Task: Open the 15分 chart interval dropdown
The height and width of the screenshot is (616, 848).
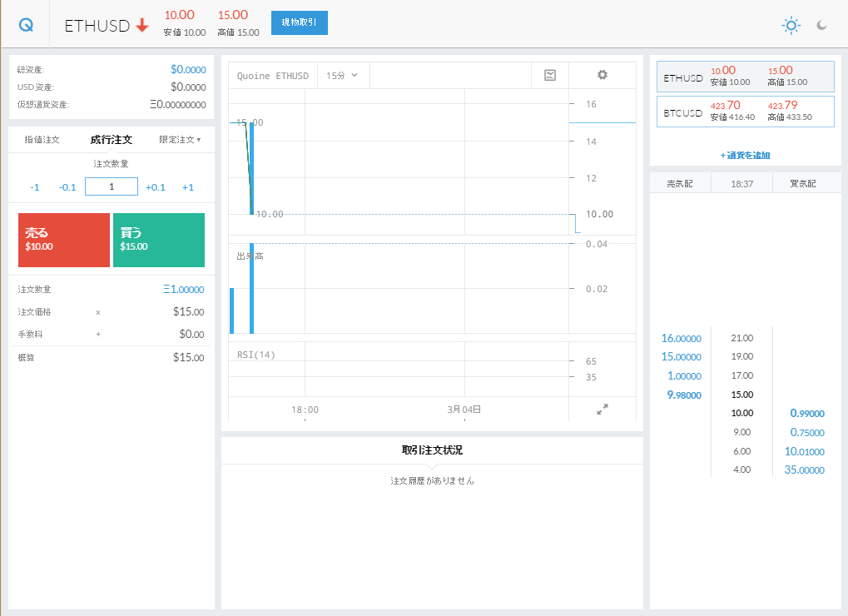Action: pyautogui.click(x=342, y=76)
